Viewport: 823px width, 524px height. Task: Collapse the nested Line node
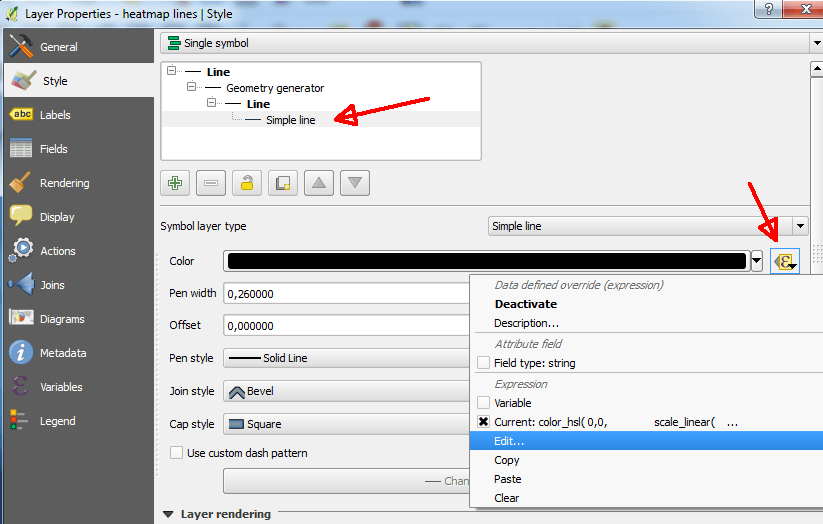pyautogui.click(x=211, y=102)
